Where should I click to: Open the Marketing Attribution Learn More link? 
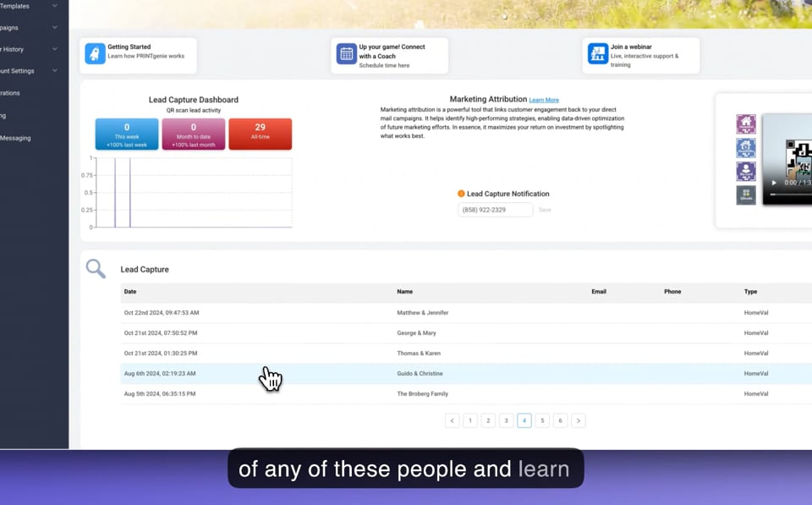(544, 100)
